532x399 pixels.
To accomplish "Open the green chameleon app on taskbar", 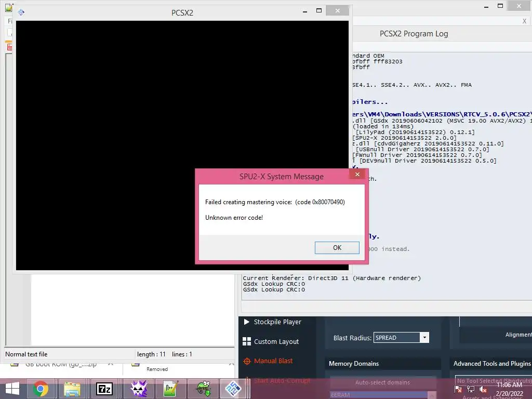I will tap(204, 389).
